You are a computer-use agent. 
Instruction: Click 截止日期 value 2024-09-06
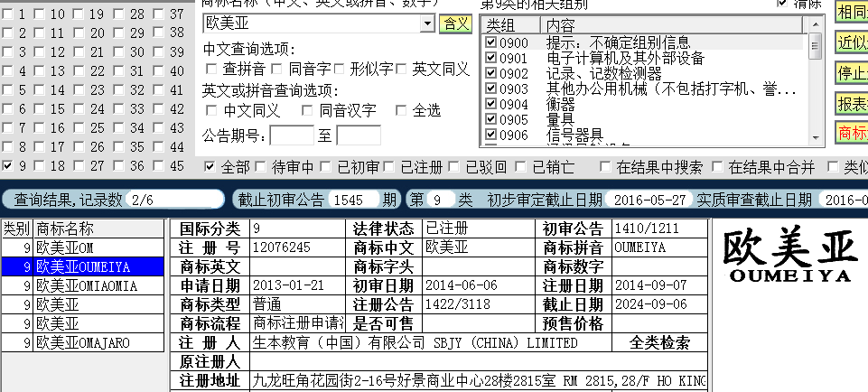coord(650,304)
